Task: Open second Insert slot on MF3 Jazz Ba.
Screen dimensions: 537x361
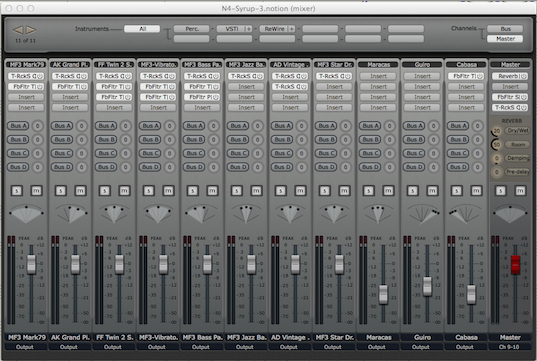Action: (247, 87)
